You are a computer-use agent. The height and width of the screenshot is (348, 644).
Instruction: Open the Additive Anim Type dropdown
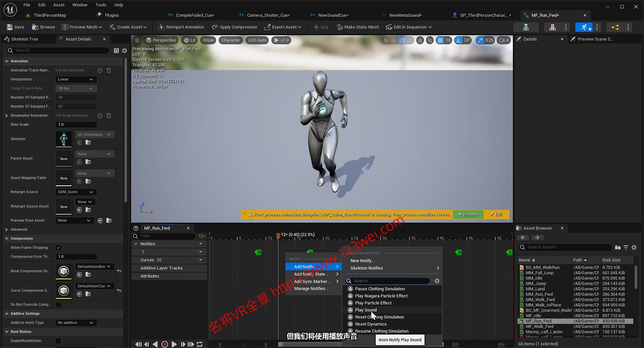(75, 323)
